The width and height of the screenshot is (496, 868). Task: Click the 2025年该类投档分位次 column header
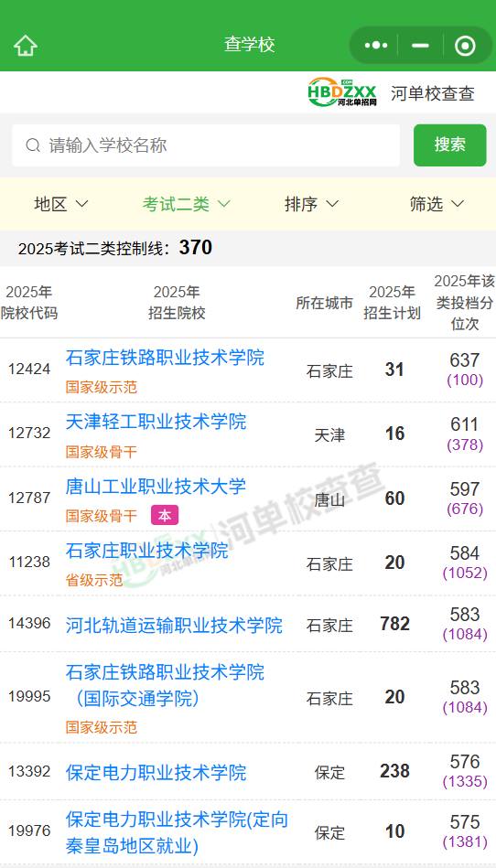(465, 303)
